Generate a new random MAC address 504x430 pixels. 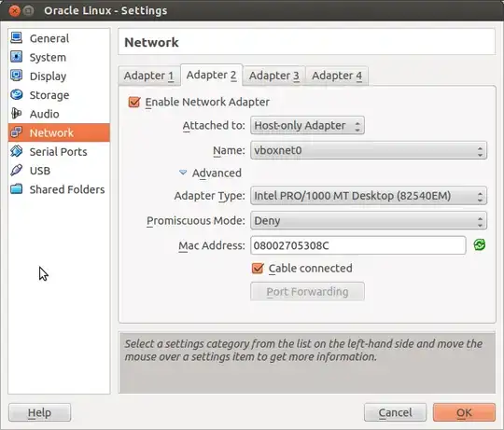479,245
